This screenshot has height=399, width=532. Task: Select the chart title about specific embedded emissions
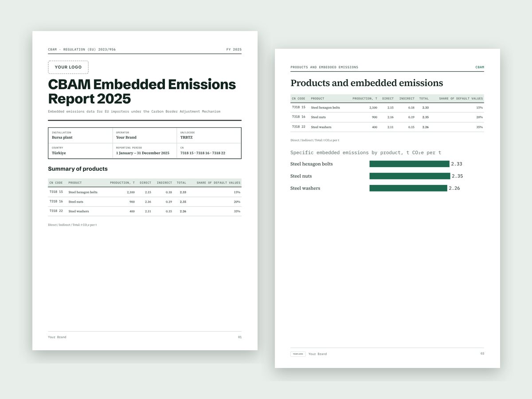(366, 153)
